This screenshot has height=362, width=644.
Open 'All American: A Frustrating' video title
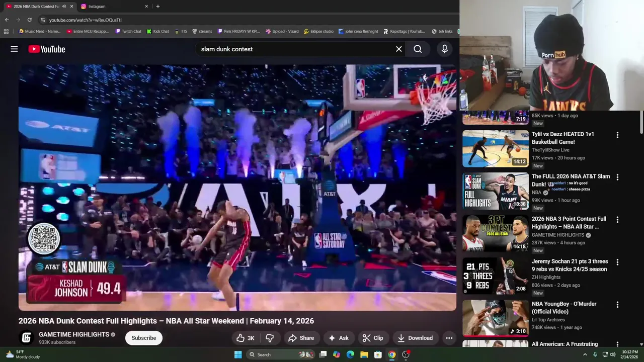coord(565,344)
